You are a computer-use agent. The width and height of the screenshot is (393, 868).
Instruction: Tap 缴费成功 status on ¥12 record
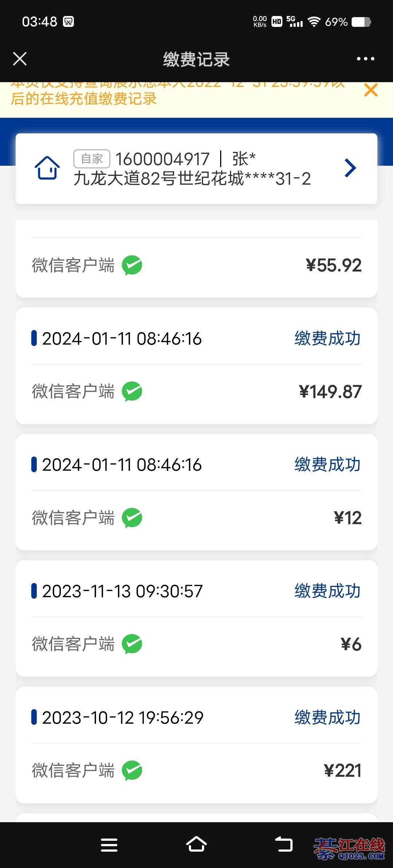(327, 465)
